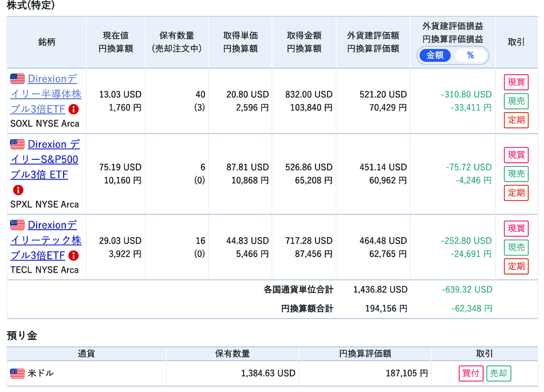Click 現買 button for SPXL
The image size is (544, 392).
[516, 155]
